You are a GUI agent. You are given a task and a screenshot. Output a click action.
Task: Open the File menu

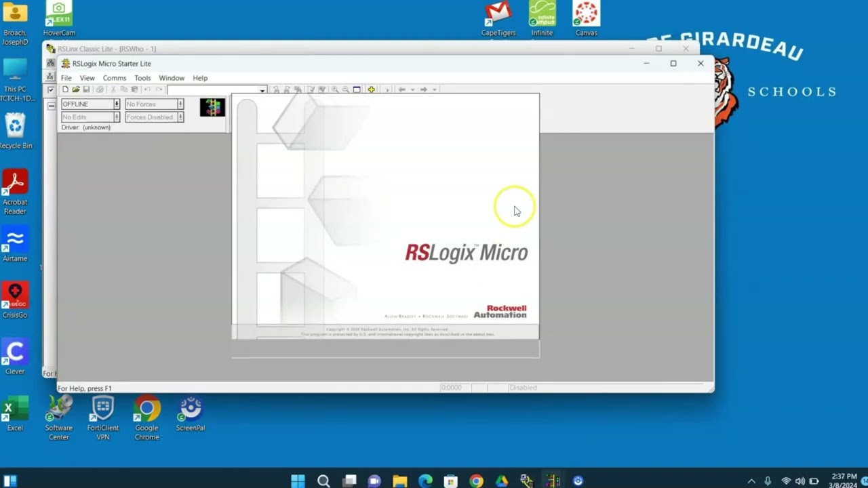click(x=66, y=78)
